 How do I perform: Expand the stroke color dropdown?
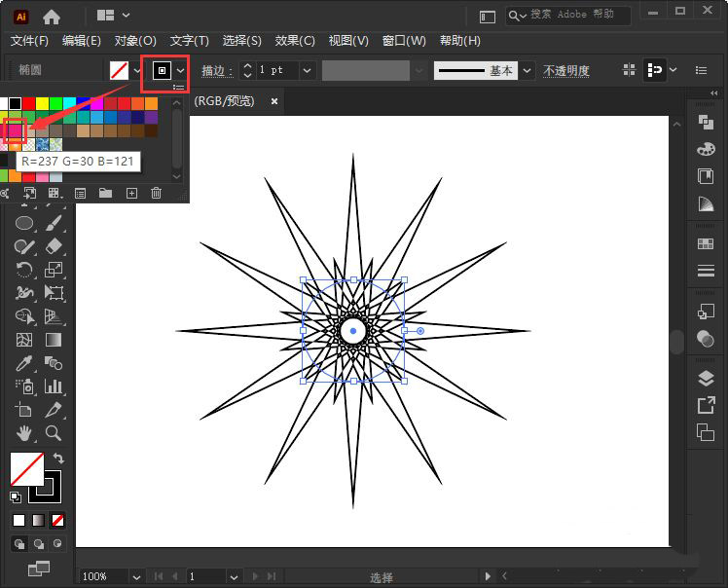[x=180, y=70]
